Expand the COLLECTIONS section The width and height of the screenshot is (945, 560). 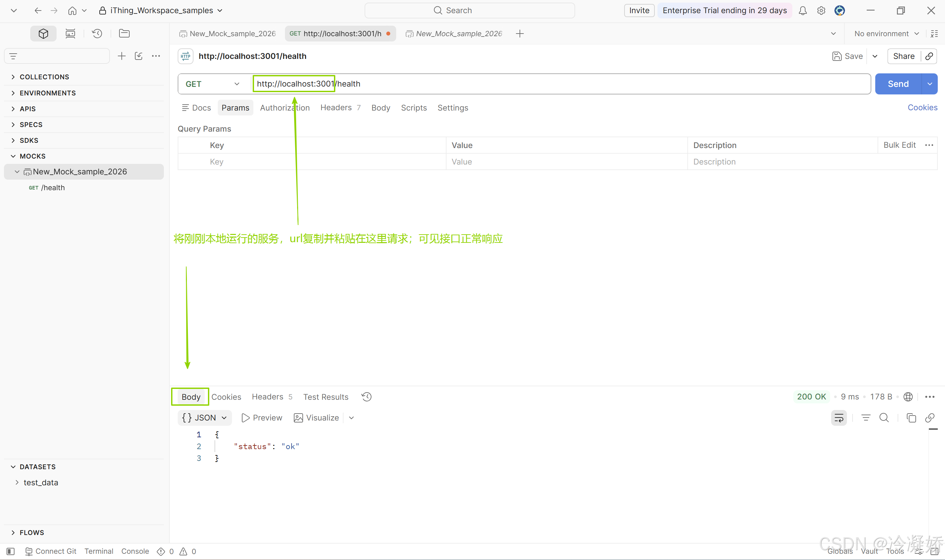pos(13,77)
